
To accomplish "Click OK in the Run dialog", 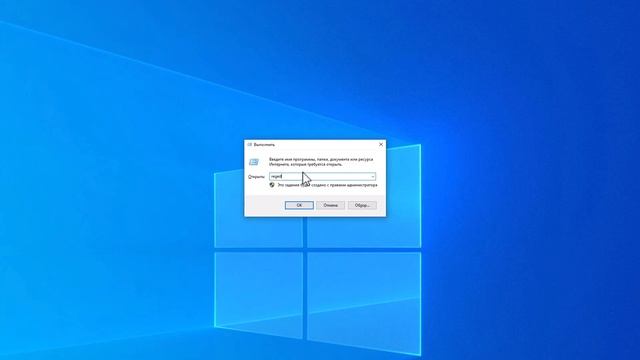I will click(299, 205).
